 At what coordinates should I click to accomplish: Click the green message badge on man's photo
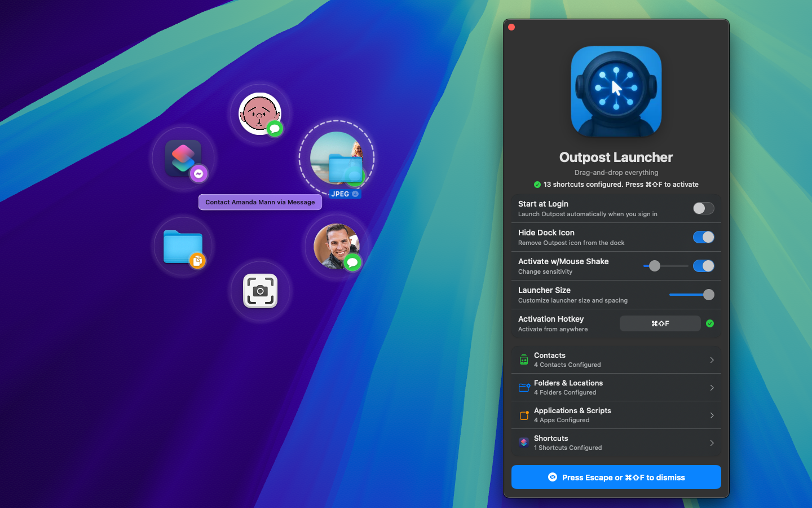click(352, 262)
